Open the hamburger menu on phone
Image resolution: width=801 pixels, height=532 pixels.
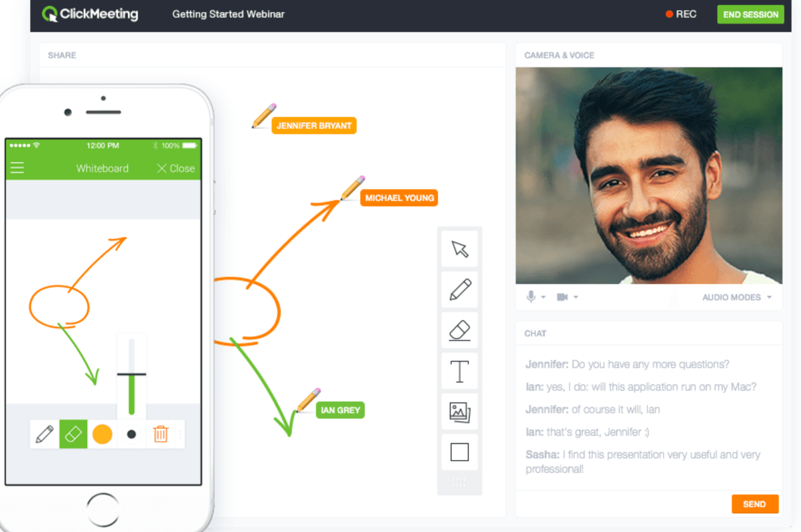(x=17, y=168)
